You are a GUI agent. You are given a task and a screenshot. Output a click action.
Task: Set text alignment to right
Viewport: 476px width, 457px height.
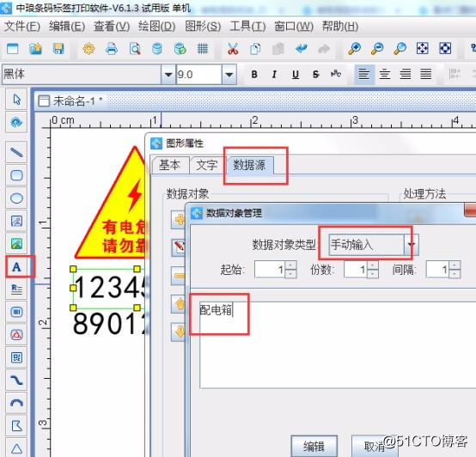coord(406,74)
